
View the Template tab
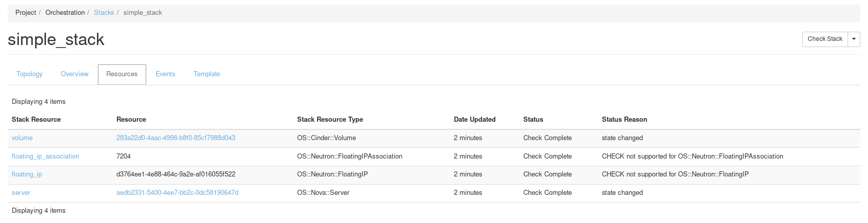click(207, 74)
